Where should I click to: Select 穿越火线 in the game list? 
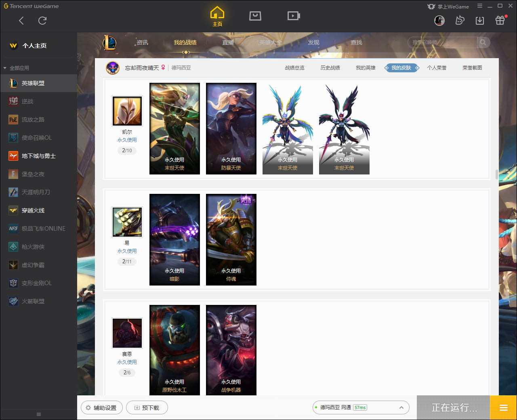click(x=38, y=210)
